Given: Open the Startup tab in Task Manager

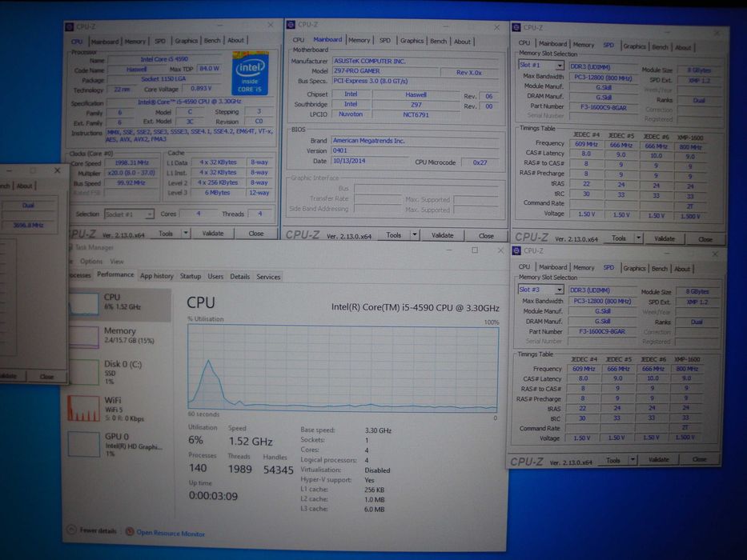Looking at the screenshot, I should pos(190,276).
